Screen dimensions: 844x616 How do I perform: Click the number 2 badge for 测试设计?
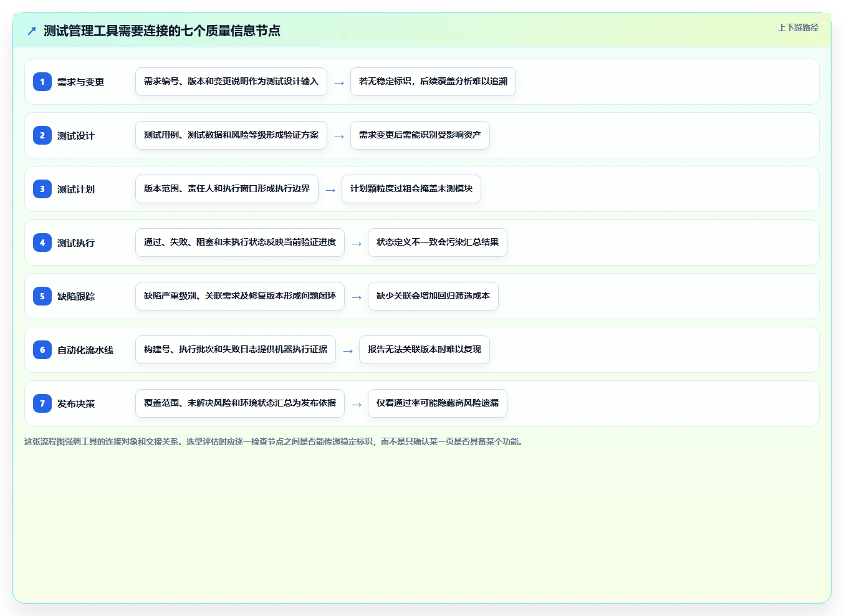[42, 135]
